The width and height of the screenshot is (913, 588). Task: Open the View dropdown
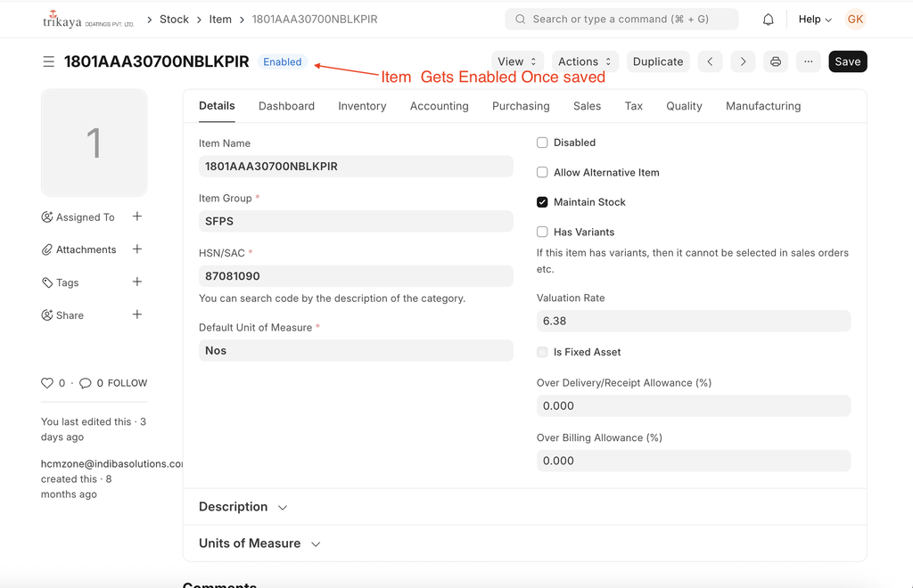tap(517, 61)
